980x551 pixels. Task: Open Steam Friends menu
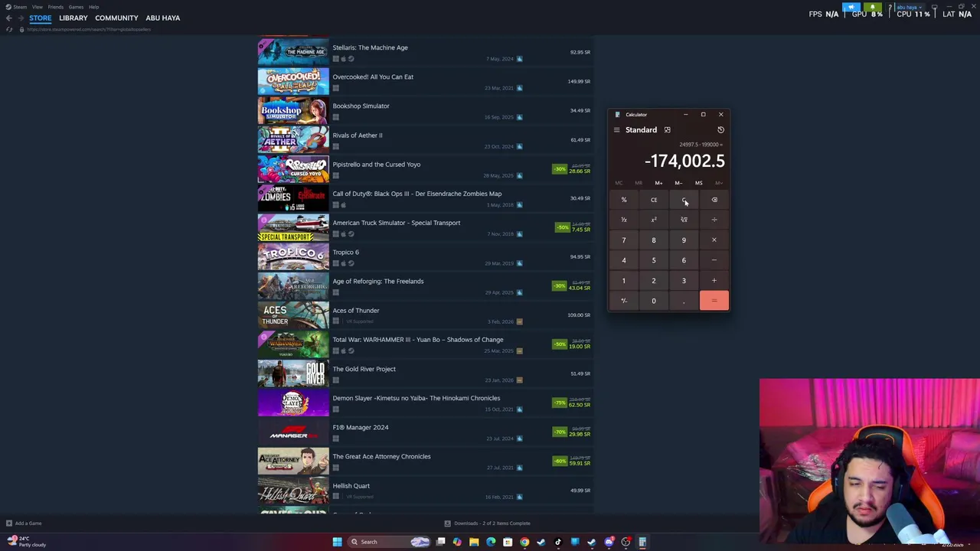pos(55,7)
